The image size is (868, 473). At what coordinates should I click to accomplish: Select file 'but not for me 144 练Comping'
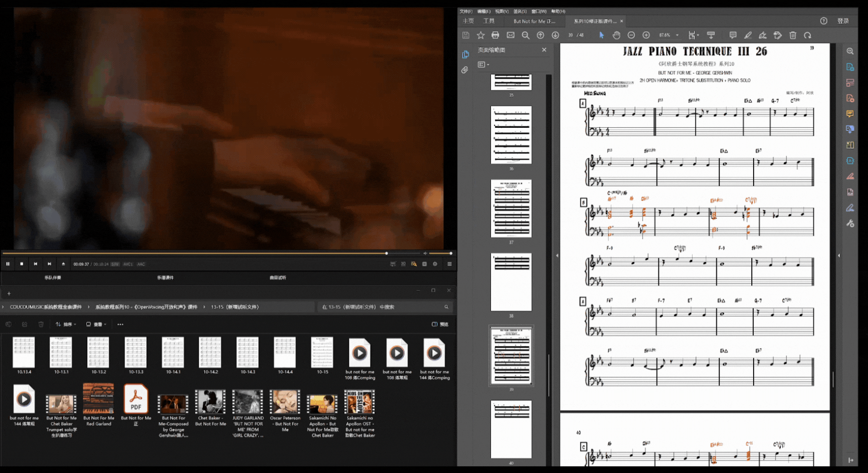coord(434,359)
